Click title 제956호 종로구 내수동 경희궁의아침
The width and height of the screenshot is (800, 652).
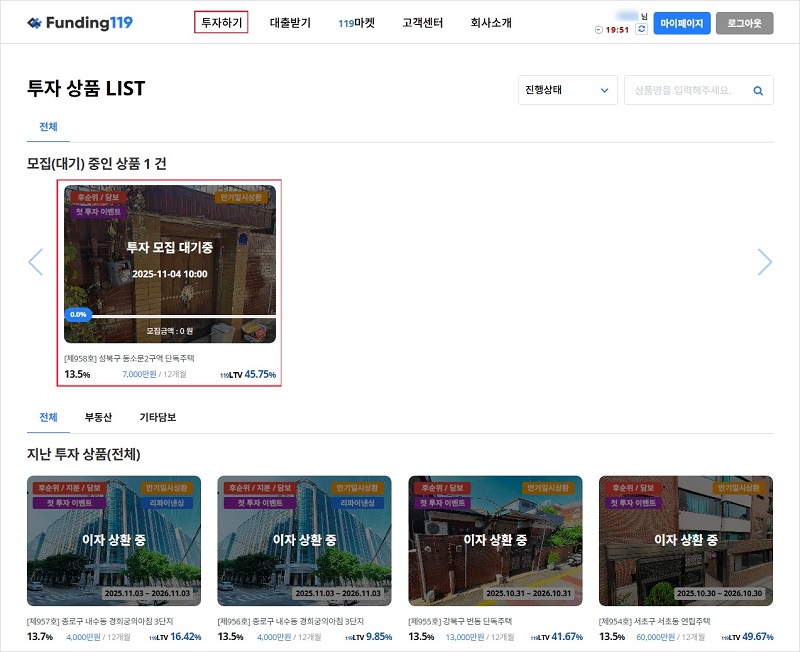pos(291,621)
